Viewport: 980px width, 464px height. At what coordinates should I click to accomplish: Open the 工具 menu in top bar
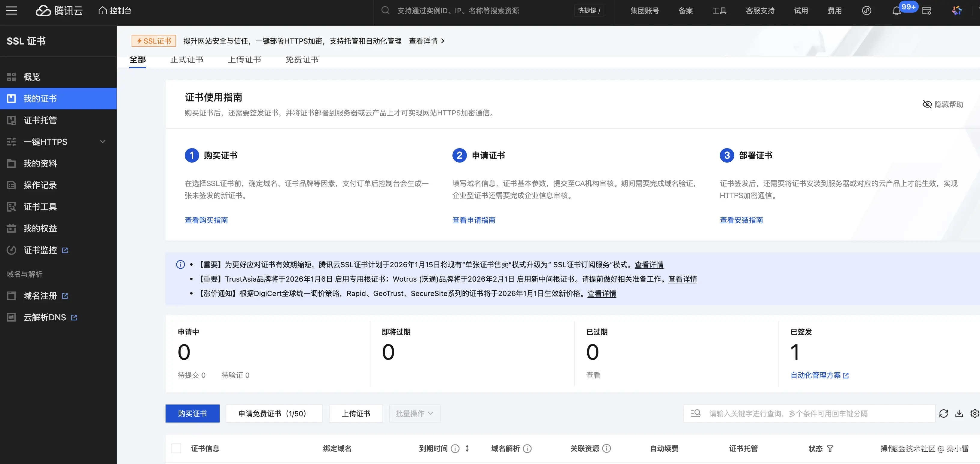pos(720,10)
